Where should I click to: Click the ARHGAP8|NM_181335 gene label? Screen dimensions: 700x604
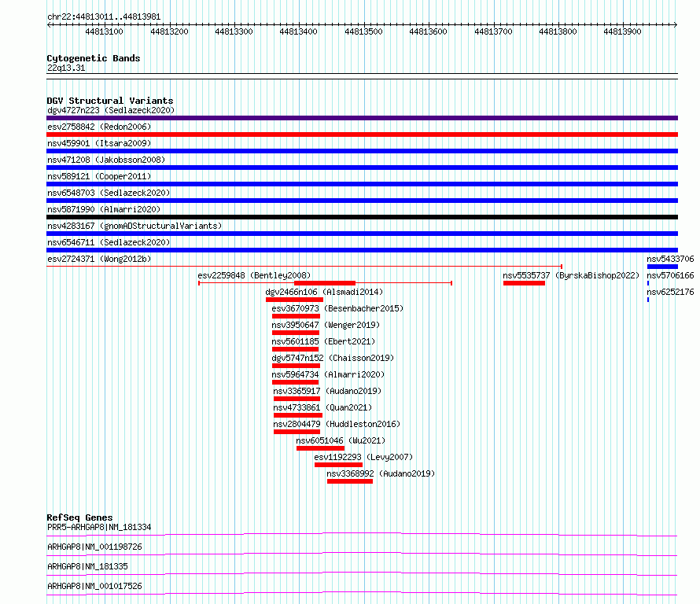[x=87, y=566]
